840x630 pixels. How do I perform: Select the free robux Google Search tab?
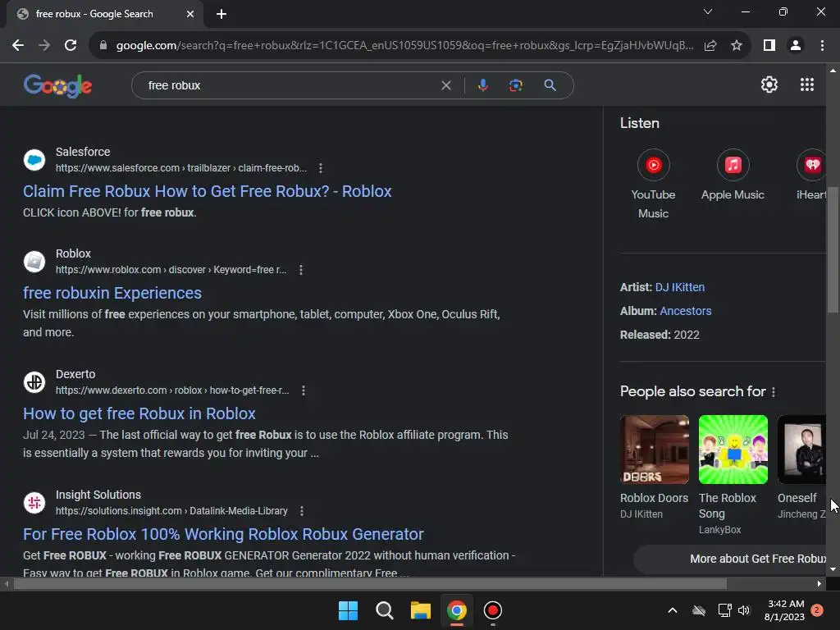(x=105, y=14)
